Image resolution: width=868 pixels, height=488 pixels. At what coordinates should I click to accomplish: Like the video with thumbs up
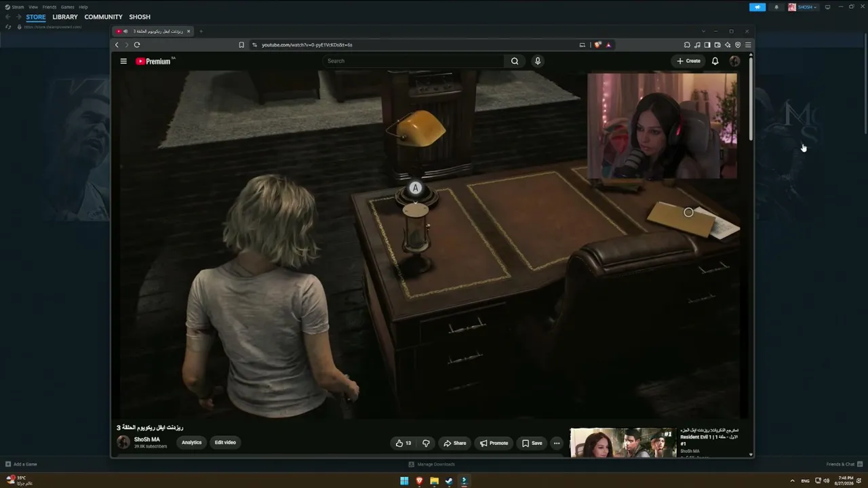403,443
